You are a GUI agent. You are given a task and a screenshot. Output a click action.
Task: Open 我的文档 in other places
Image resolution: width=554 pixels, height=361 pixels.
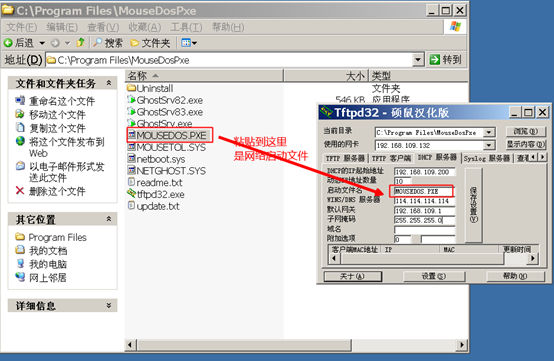48,251
